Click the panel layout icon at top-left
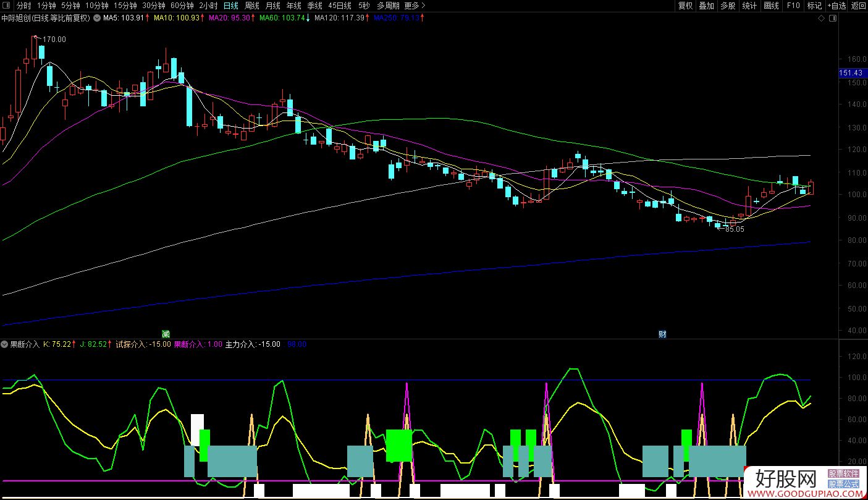The width and height of the screenshot is (868, 500). click(x=6, y=6)
